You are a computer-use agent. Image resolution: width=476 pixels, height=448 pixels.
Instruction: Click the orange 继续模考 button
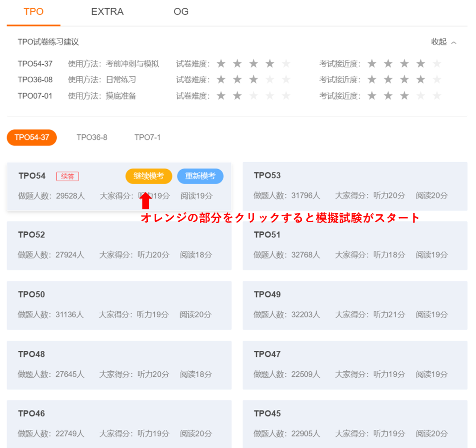tap(148, 176)
